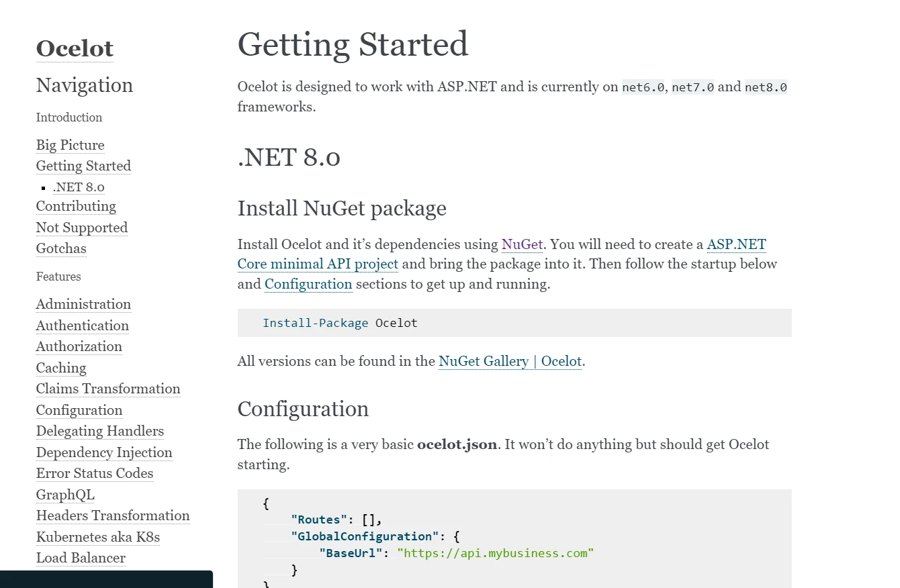The width and height of the screenshot is (900, 588).
Task: Open Load Balancer page
Action: click(81, 558)
